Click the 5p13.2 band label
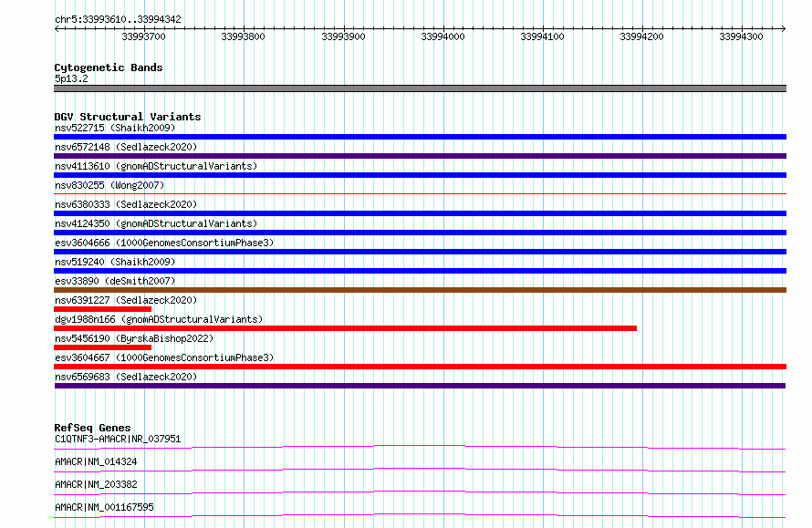The height and width of the screenshot is (528, 812). [x=71, y=78]
